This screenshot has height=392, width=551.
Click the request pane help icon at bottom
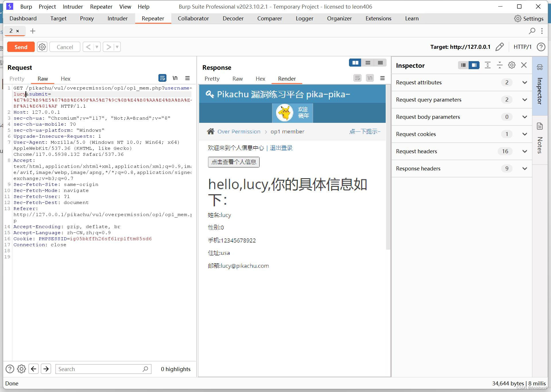point(10,369)
